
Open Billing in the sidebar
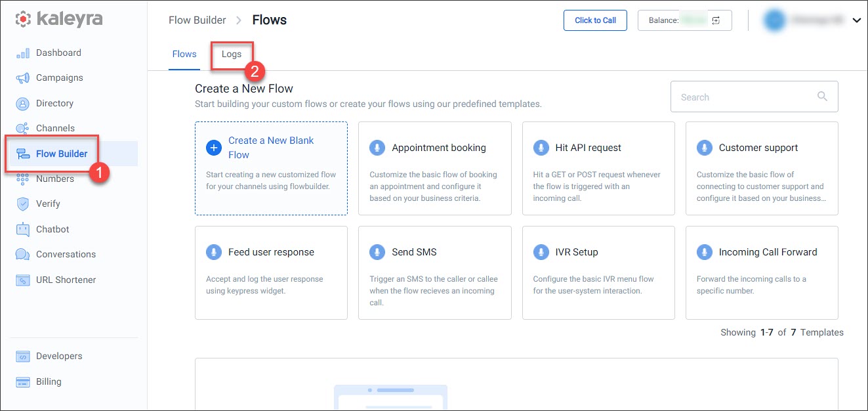coord(49,381)
